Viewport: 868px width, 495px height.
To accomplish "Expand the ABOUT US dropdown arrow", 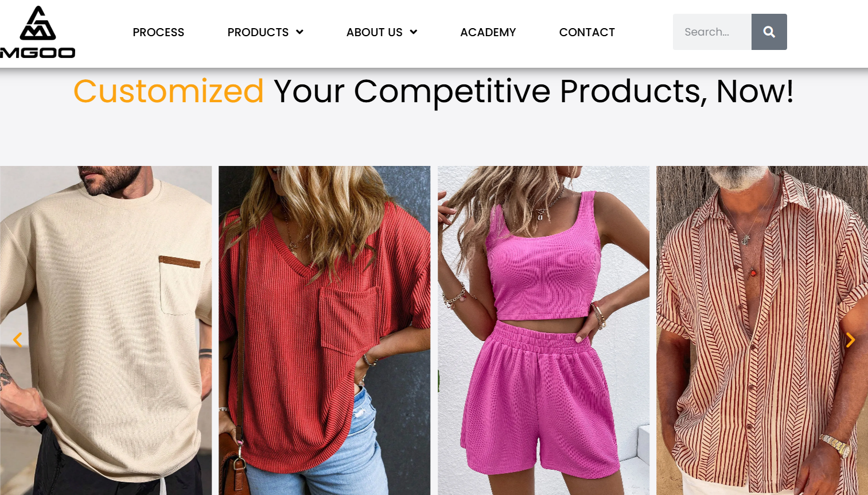I will pos(414,32).
